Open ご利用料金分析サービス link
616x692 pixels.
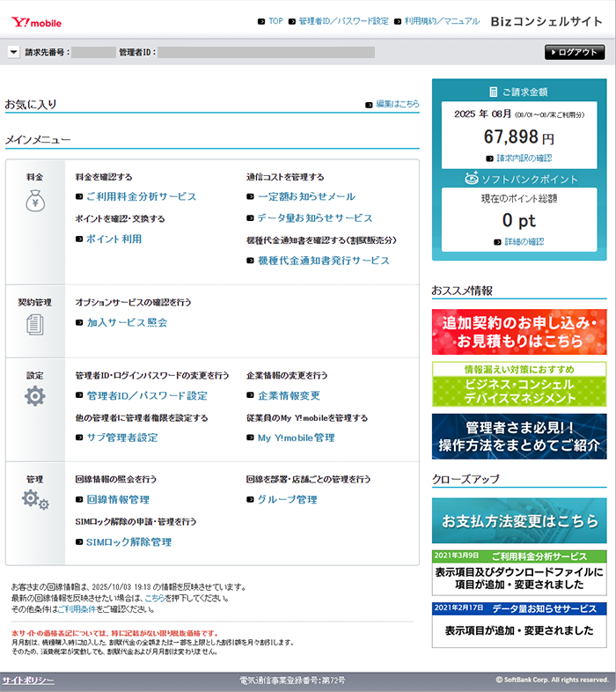(x=141, y=196)
